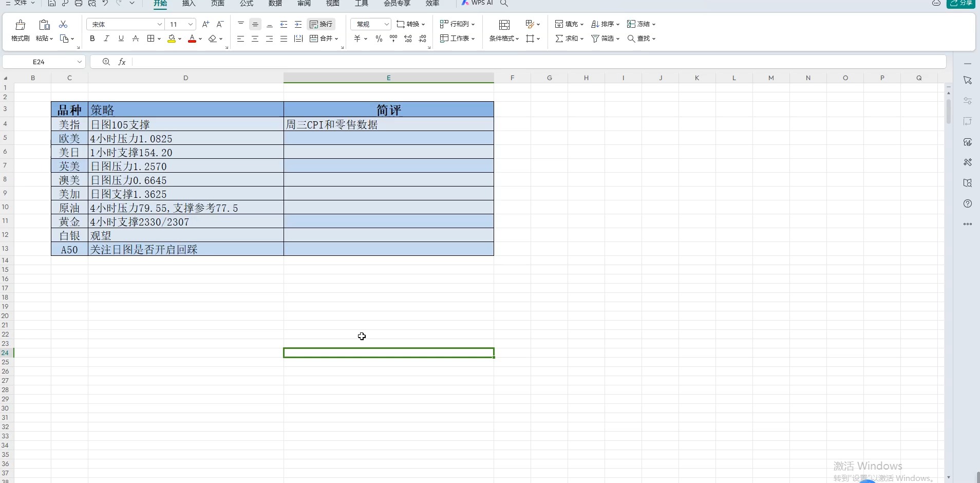The height and width of the screenshot is (483, 980).
Task: Click the save icon in quick access
Action: click(x=52, y=3)
